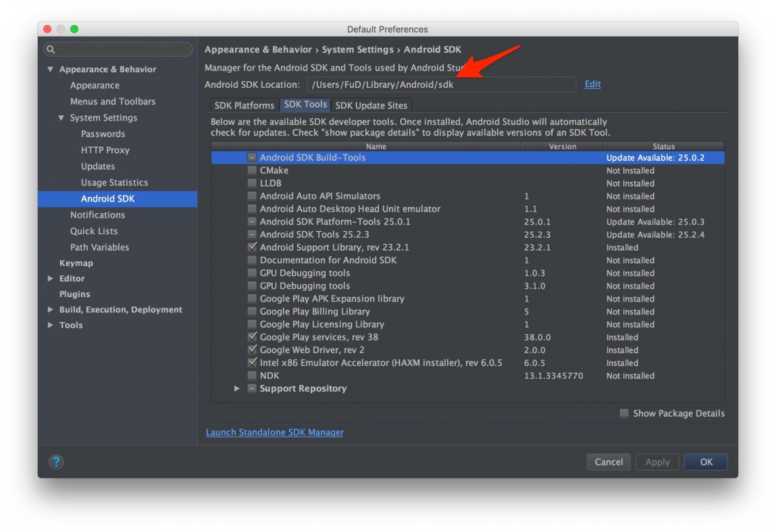
Task: Open the Plugins settings page
Action: click(75, 294)
